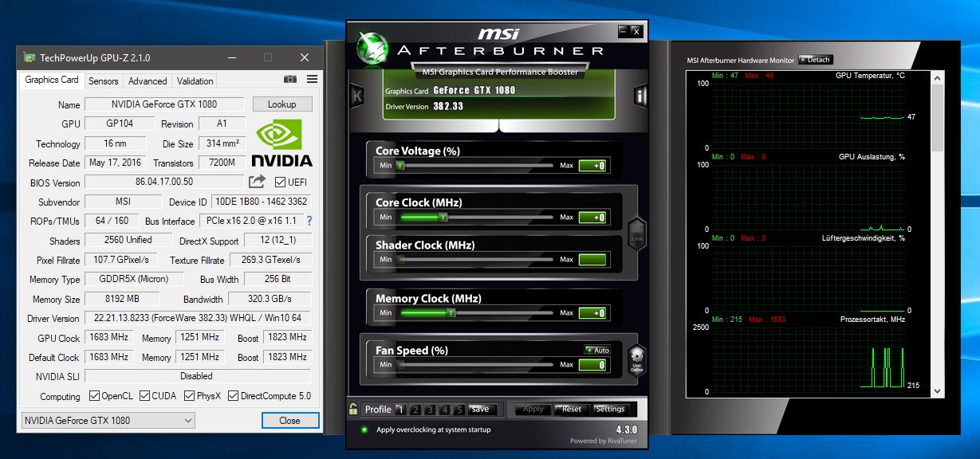Toggle the CUDA checkbox

click(x=144, y=395)
